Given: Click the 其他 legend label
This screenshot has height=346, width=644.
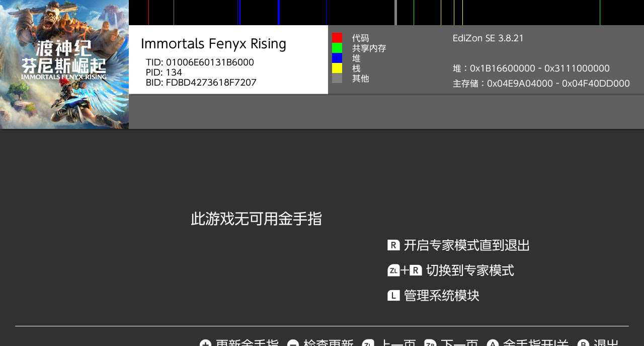Looking at the screenshot, I should pyautogui.click(x=361, y=79).
